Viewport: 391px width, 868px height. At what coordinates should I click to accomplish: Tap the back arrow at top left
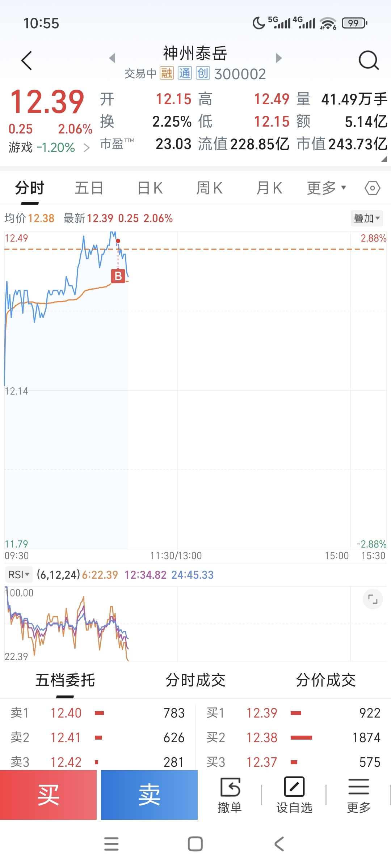27,60
